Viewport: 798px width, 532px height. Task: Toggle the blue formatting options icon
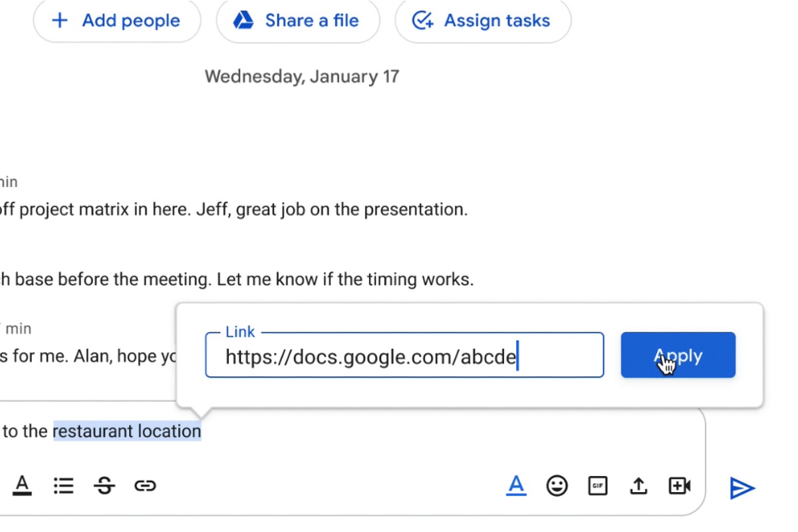coord(516,486)
